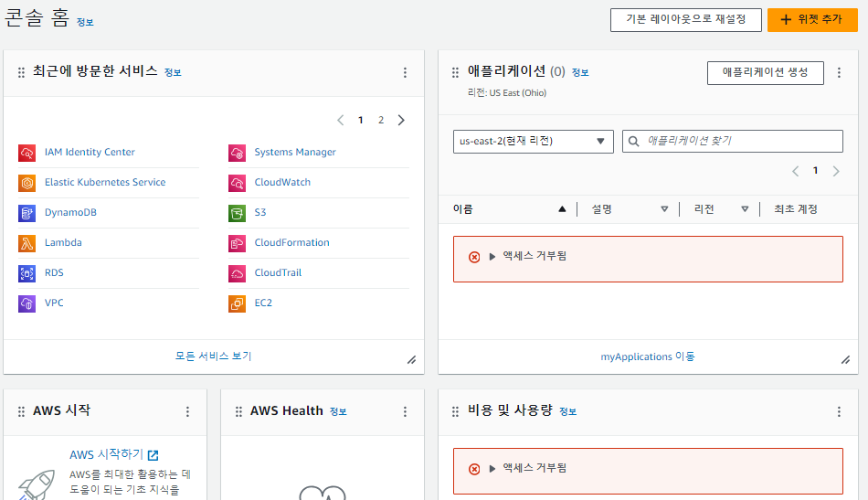Open the CloudFormation text link

coord(291,242)
